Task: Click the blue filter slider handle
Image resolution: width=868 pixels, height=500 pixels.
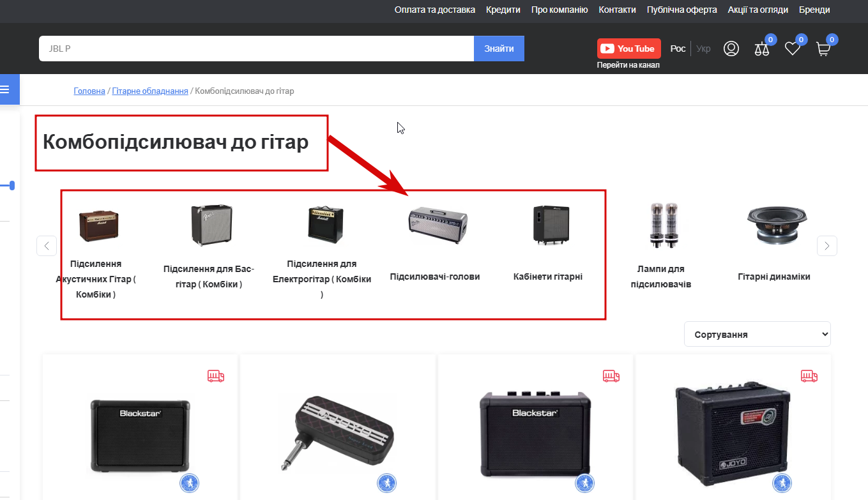Action: (12, 185)
